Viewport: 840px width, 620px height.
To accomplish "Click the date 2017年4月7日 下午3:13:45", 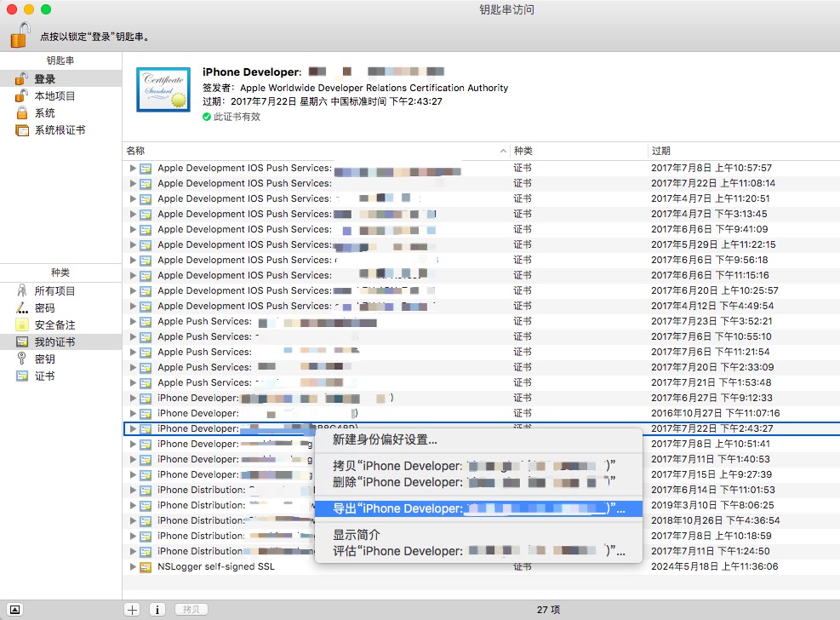I will 709,214.
